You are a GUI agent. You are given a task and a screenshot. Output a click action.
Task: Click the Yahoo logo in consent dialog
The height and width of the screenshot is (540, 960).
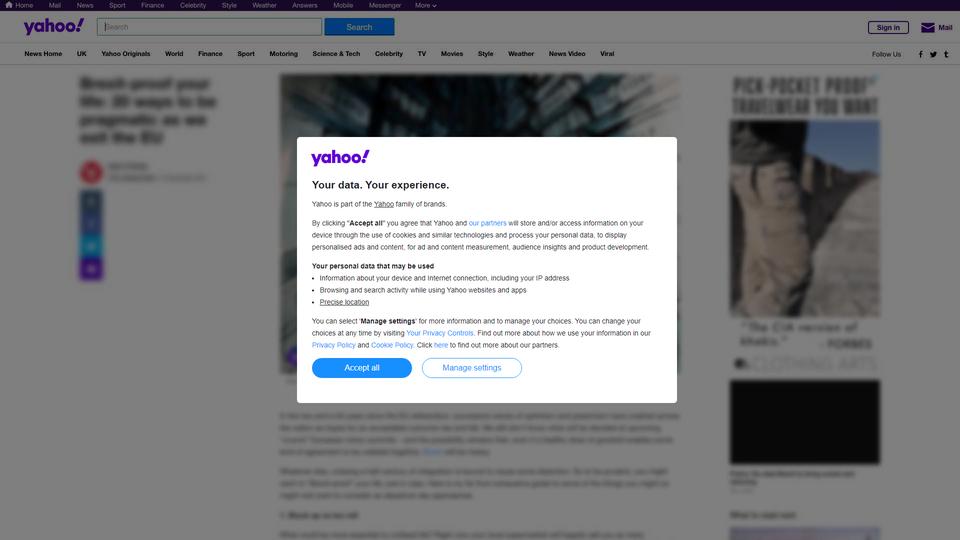[340, 157]
